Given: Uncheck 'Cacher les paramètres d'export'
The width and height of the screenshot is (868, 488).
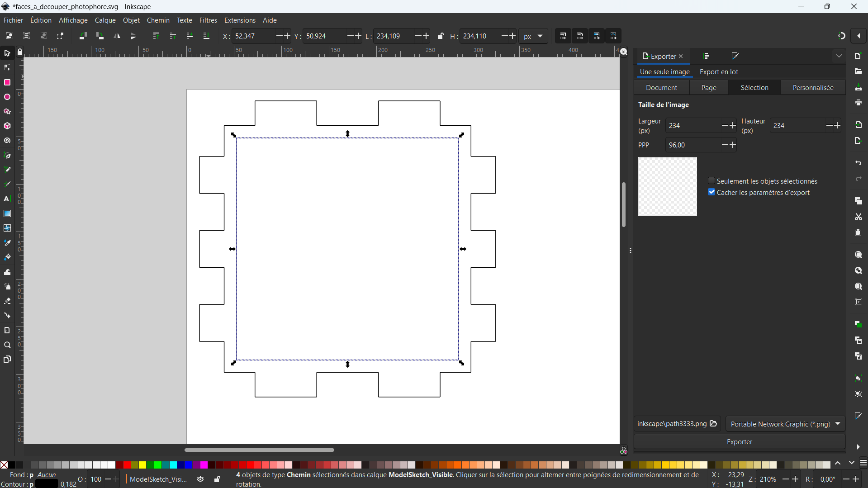Looking at the screenshot, I should tap(711, 192).
